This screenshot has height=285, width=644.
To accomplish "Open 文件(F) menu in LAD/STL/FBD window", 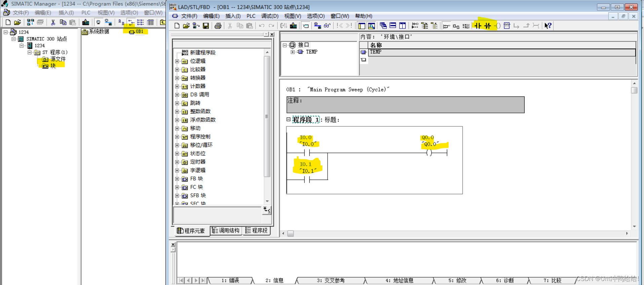I will tap(189, 16).
